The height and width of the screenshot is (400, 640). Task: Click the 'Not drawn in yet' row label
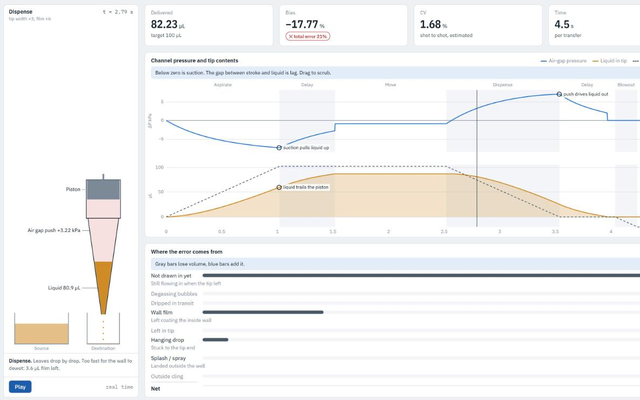pyautogui.click(x=171, y=276)
